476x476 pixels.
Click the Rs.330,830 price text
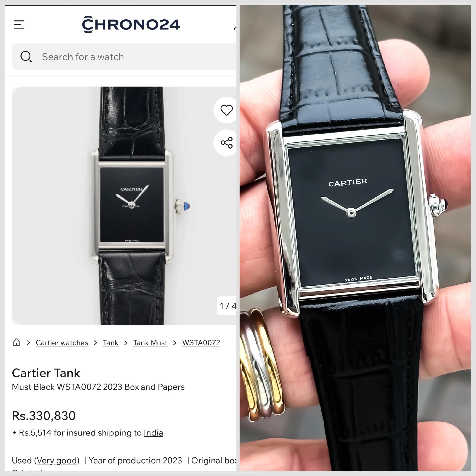pyautogui.click(x=44, y=416)
